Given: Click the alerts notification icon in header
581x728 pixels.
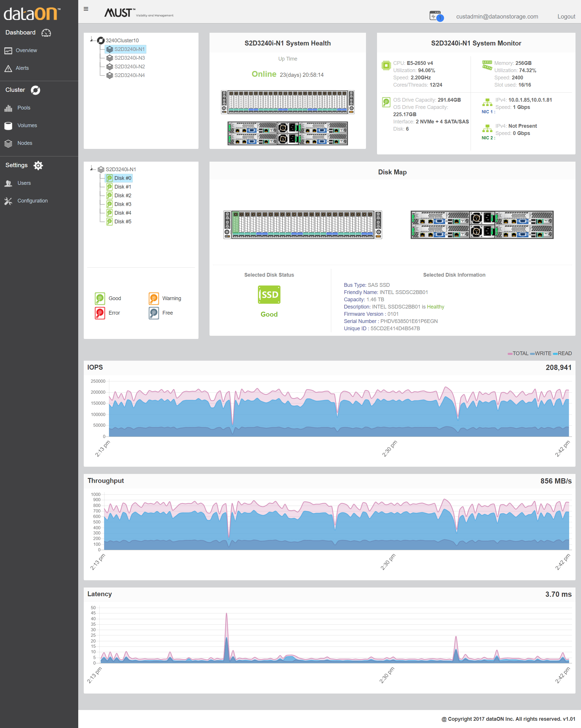Looking at the screenshot, I should (x=436, y=16).
